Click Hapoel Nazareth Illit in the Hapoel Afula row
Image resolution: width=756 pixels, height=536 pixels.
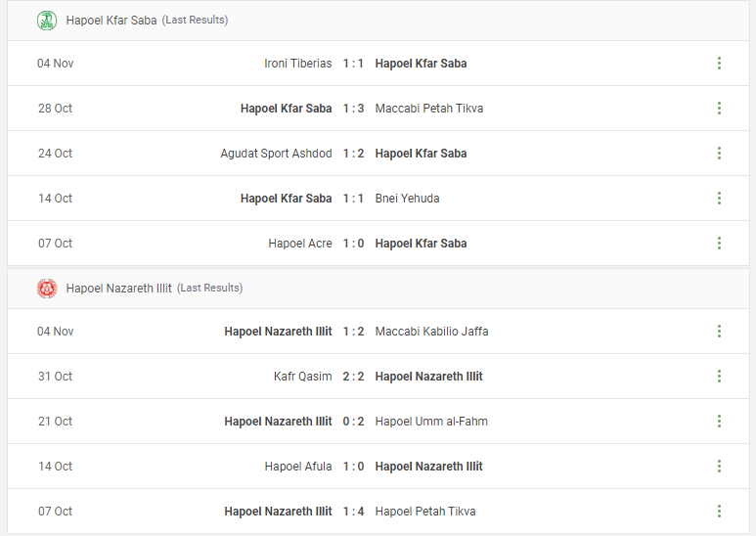pyautogui.click(x=428, y=467)
